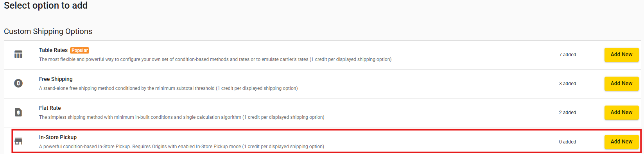Select the Free Shipping title
The image size is (644, 154).
click(56, 79)
